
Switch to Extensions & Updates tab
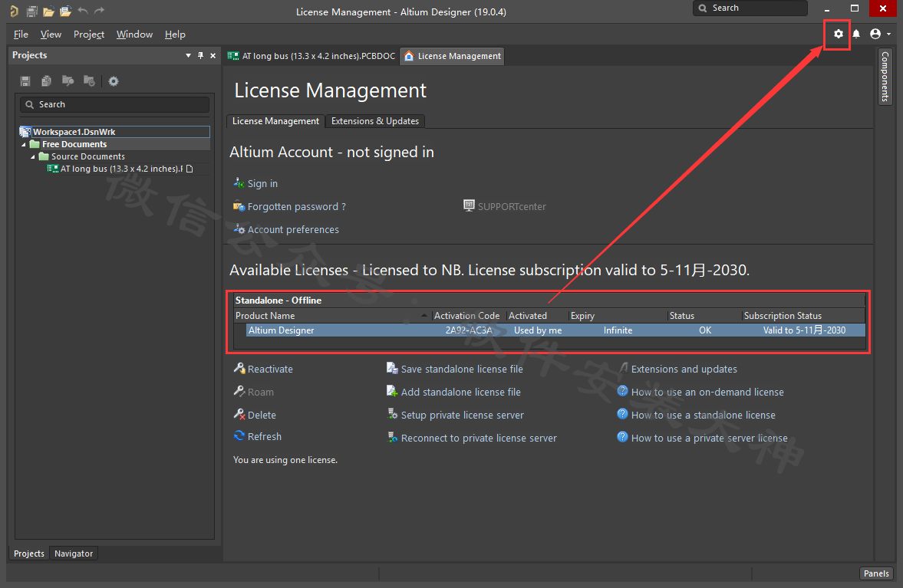coord(375,121)
